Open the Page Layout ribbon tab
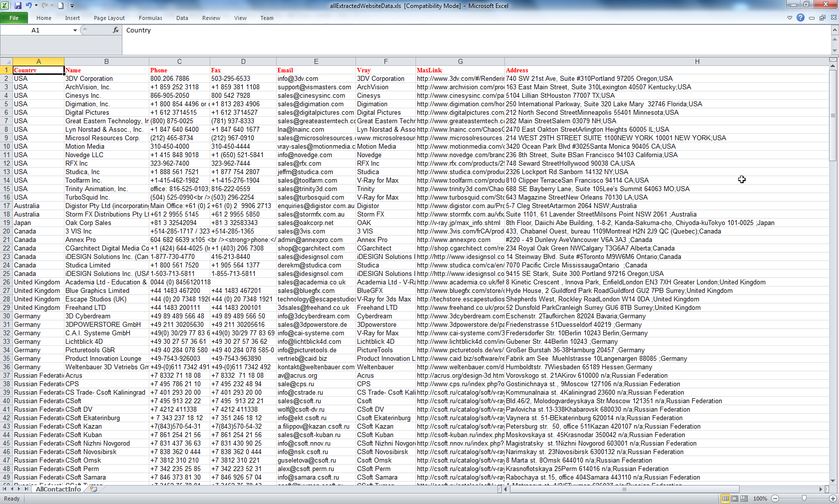839x504 pixels. (109, 18)
